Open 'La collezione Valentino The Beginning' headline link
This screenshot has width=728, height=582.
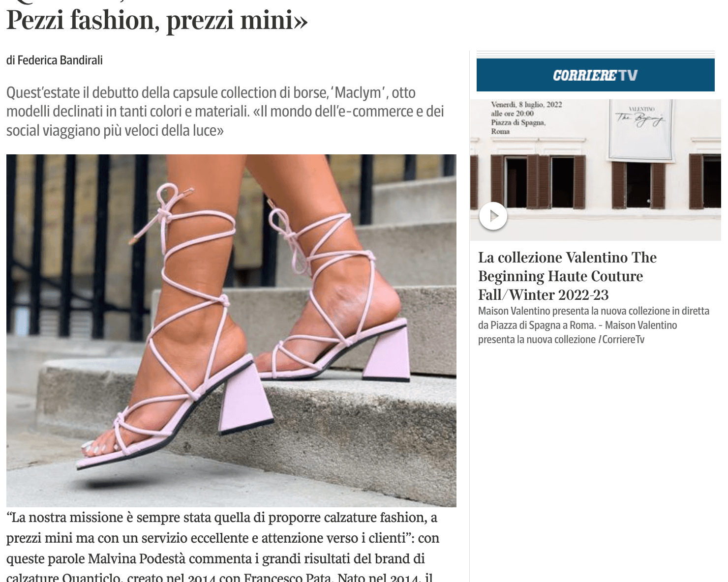pos(568,276)
